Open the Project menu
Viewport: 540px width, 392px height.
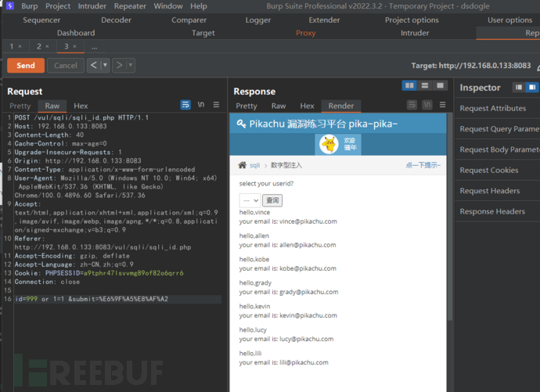[58, 6]
